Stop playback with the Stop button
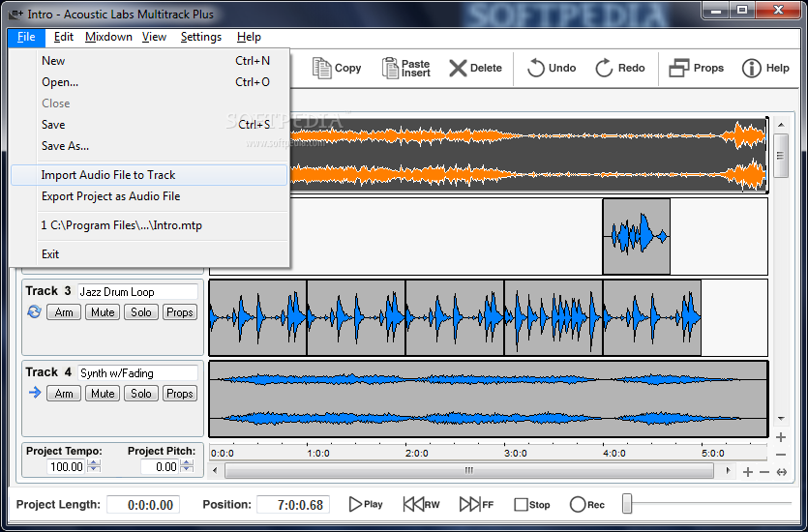This screenshot has width=808, height=532. (x=532, y=504)
